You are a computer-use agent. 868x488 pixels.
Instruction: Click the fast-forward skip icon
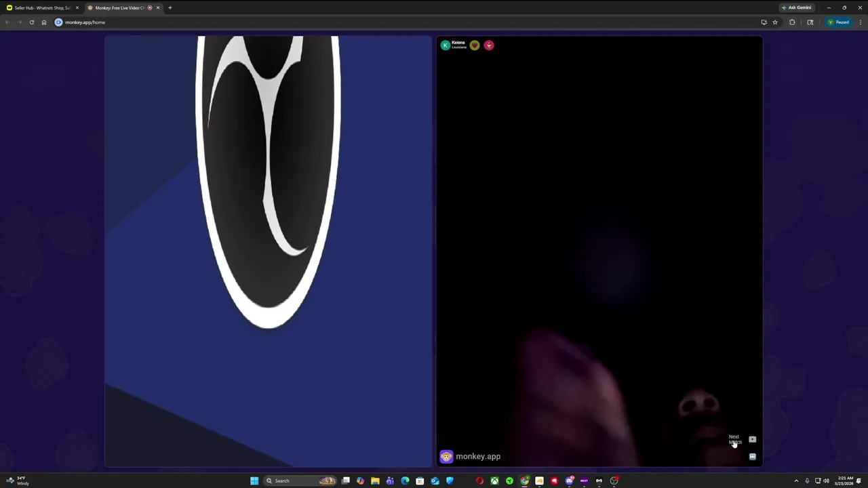tap(753, 457)
